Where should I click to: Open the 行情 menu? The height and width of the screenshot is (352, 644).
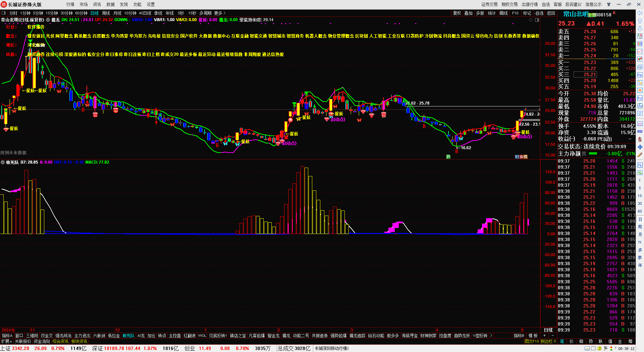coord(70,4)
